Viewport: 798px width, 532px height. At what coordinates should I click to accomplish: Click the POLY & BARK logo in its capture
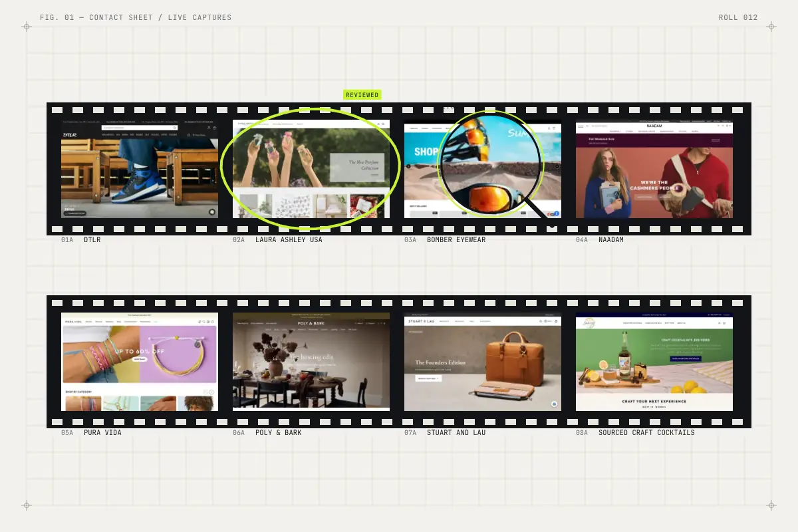(311, 324)
